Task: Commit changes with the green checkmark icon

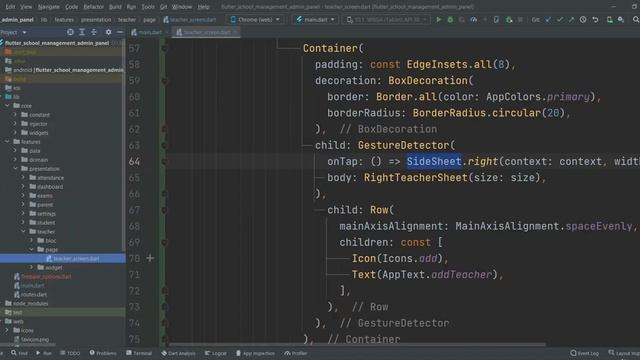Action: pos(560,20)
